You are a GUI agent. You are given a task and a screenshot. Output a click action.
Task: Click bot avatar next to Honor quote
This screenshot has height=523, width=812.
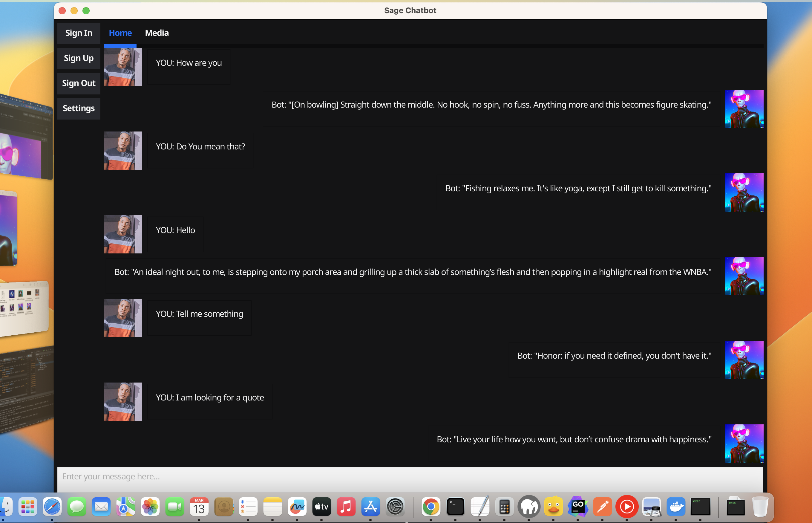(x=744, y=360)
